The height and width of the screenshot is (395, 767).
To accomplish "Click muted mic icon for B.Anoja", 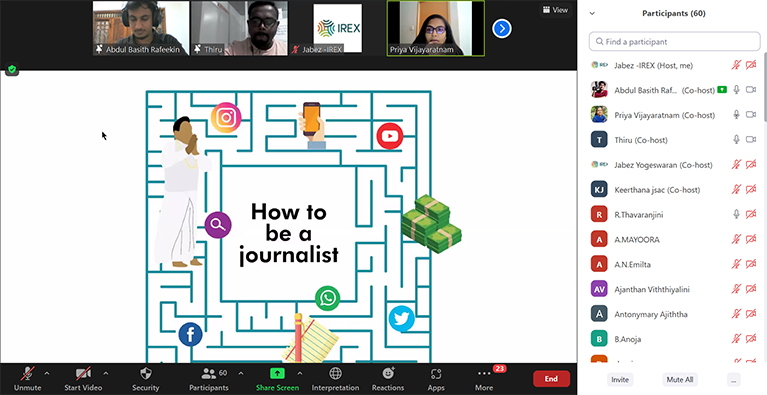I will point(736,339).
